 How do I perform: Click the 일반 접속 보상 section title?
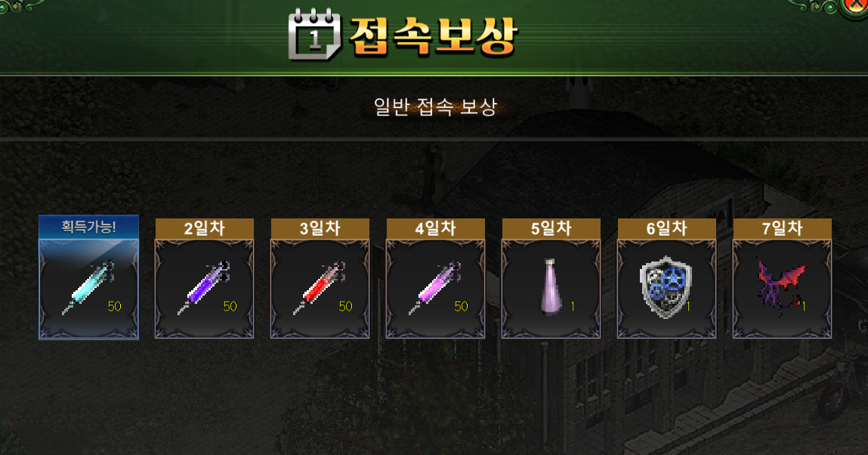(435, 107)
